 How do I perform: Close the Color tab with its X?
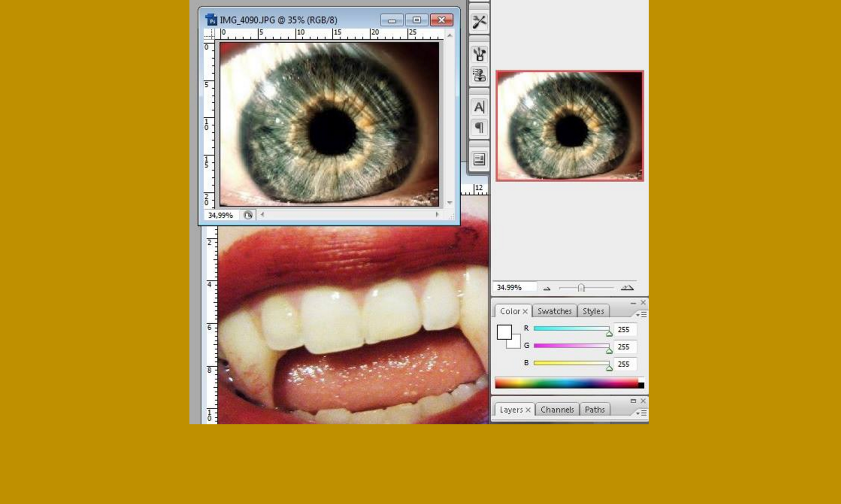point(525,311)
